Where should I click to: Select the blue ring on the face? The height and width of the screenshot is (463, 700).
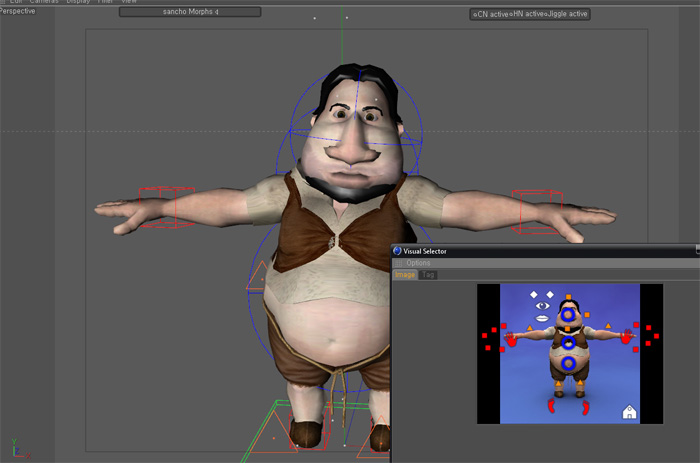tap(568, 314)
